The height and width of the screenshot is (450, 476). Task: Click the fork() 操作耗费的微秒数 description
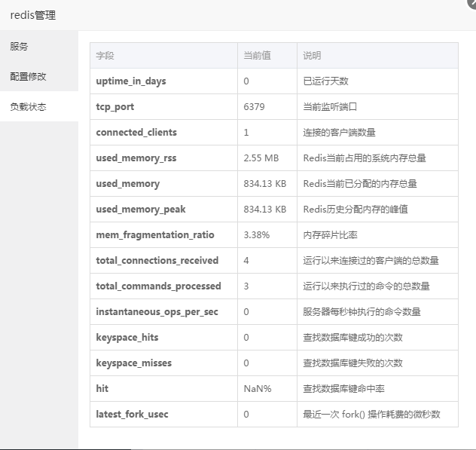click(x=391, y=414)
